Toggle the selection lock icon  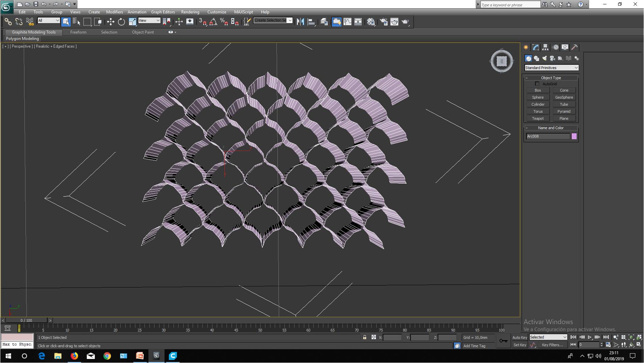(x=364, y=337)
